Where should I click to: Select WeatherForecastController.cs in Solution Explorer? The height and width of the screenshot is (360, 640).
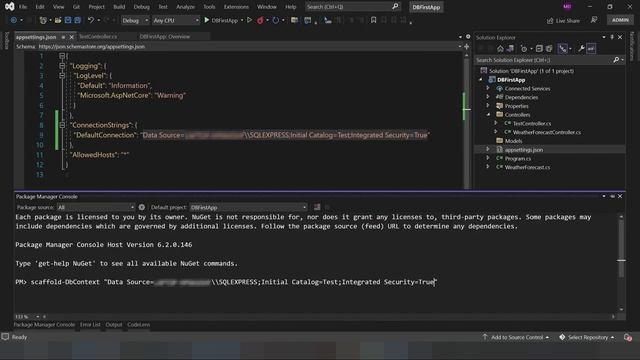546,132
